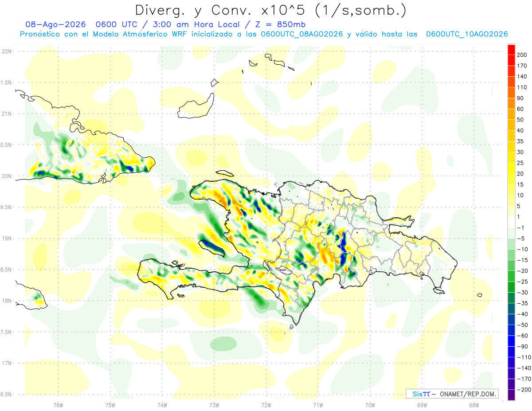This screenshot has height=411, width=532.
Task: Click the "-200" color scale label
Action: tap(523, 390)
